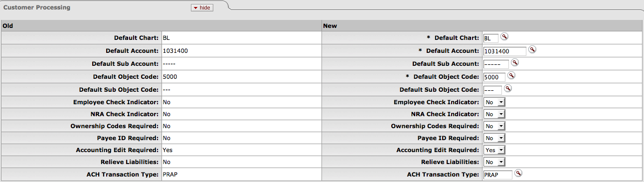
Task: Focus the new Default Account input field
Action: (x=504, y=51)
